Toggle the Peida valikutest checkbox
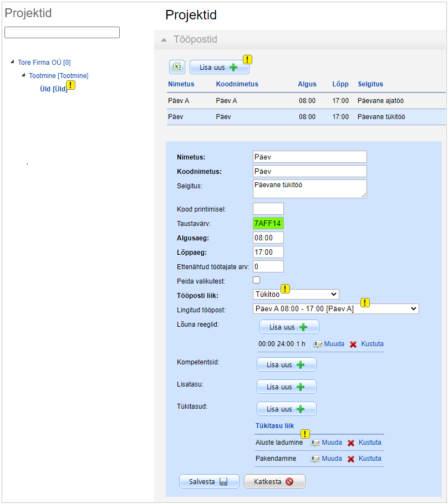The height and width of the screenshot is (504, 448). [x=256, y=280]
